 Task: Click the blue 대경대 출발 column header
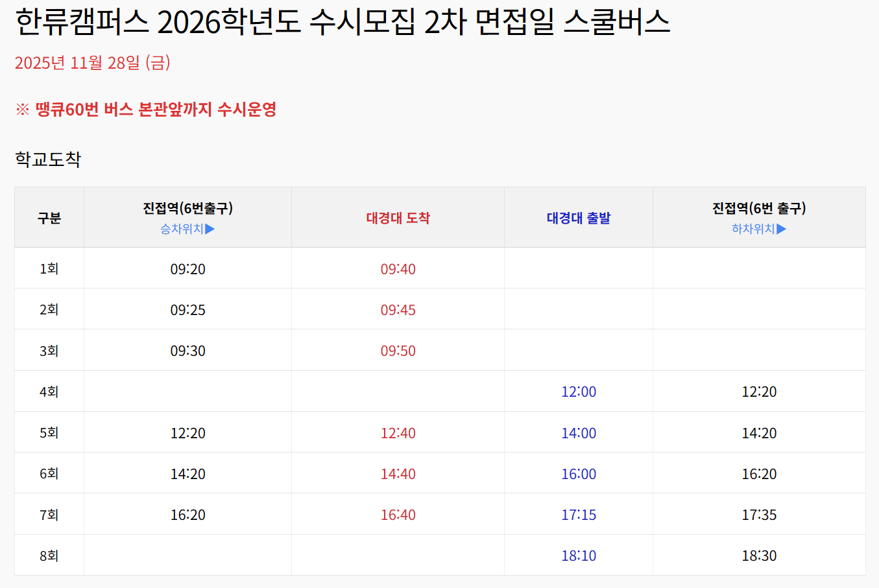coord(578,218)
